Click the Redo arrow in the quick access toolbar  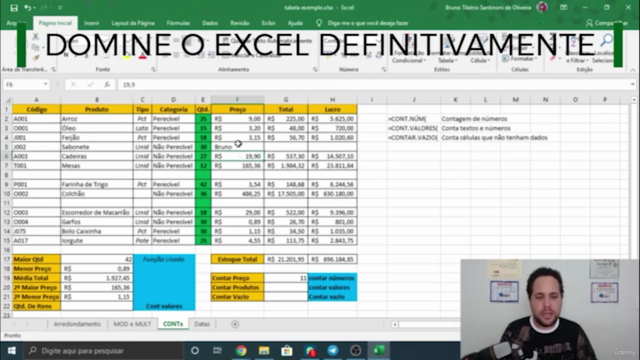44,8
